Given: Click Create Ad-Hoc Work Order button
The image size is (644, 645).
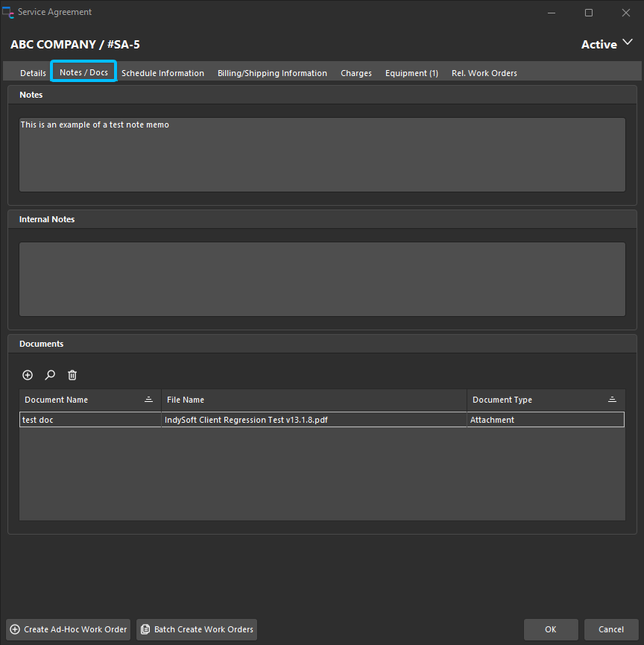Looking at the screenshot, I should click(x=68, y=629).
